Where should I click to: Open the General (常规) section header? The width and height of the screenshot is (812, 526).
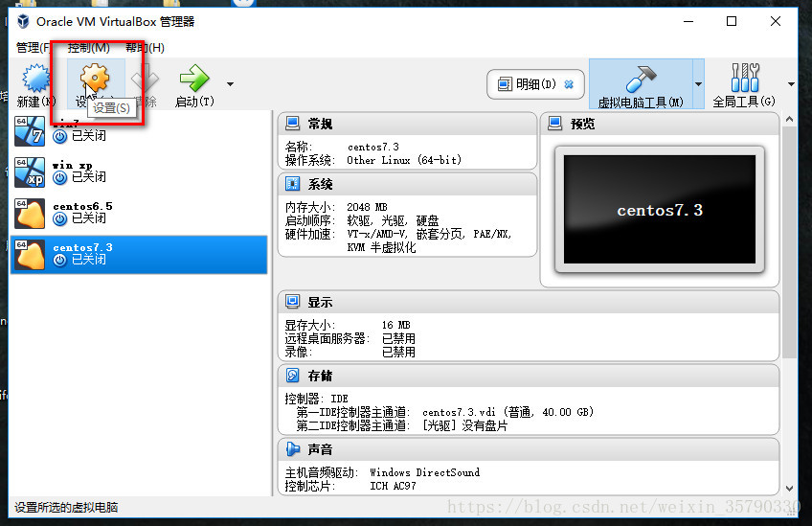click(x=407, y=124)
